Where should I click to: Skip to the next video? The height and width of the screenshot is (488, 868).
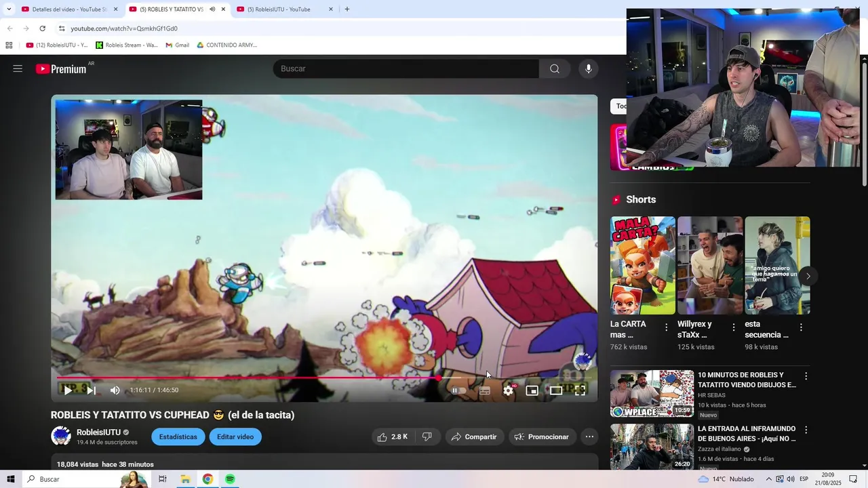91,390
